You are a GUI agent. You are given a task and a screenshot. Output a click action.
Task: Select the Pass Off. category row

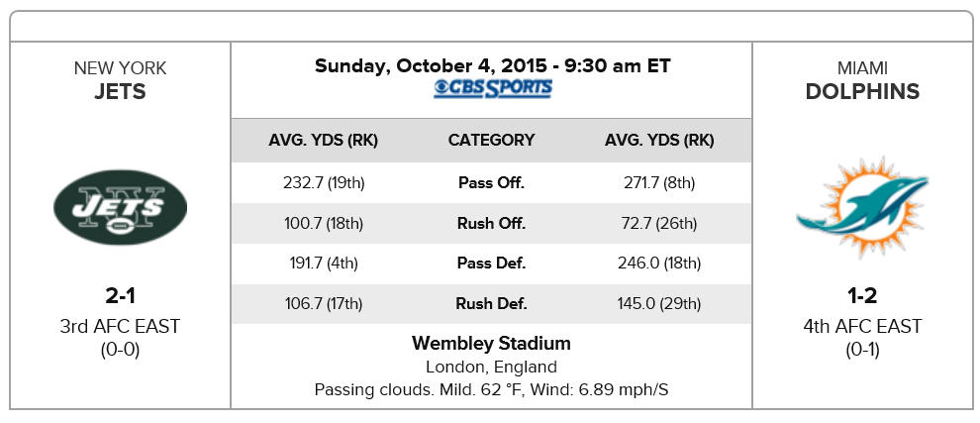pyautogui.click(x=491, y=182)
